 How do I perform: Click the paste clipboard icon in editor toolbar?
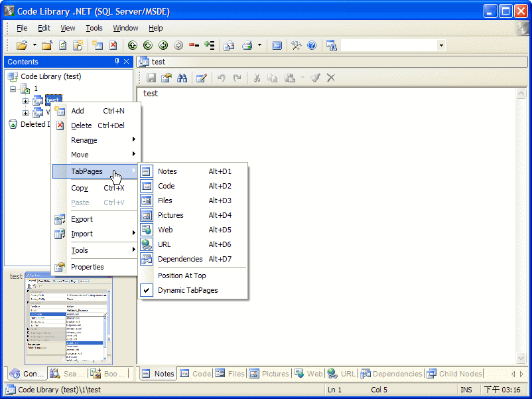tap(289, 78)
